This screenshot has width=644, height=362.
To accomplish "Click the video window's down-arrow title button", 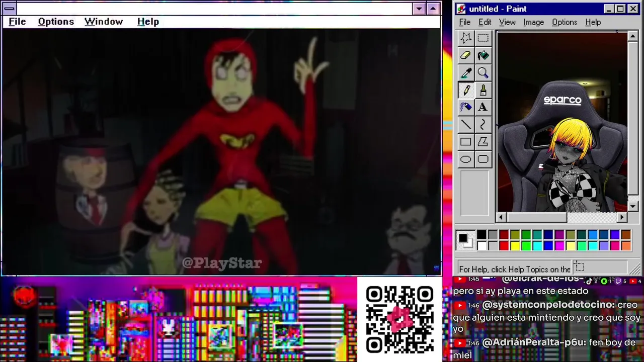I will (419, 9).
